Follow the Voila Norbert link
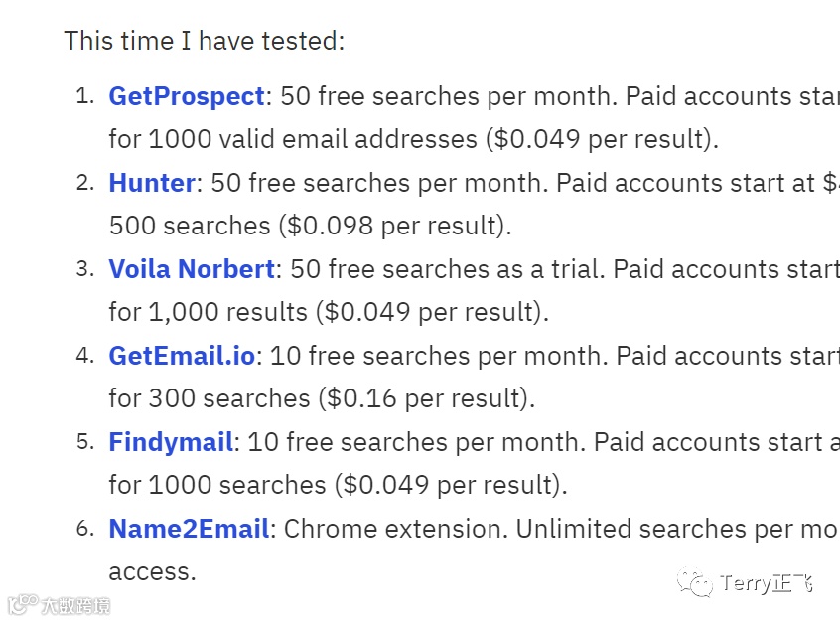This screenshot has width=840, height=622. (191, 269)
